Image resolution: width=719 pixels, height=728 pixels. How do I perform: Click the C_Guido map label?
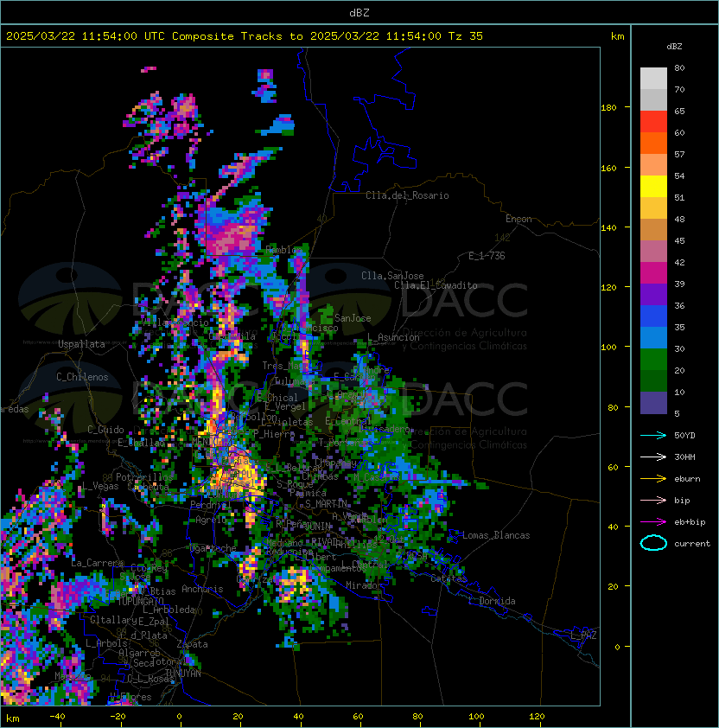105,430
